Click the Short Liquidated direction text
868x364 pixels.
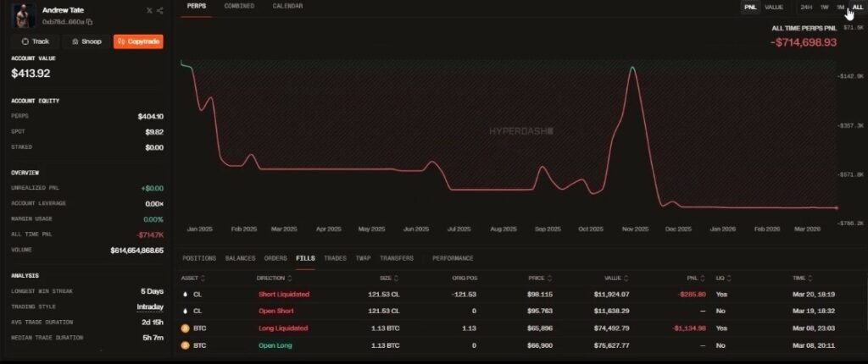click(x=284, y=295)
